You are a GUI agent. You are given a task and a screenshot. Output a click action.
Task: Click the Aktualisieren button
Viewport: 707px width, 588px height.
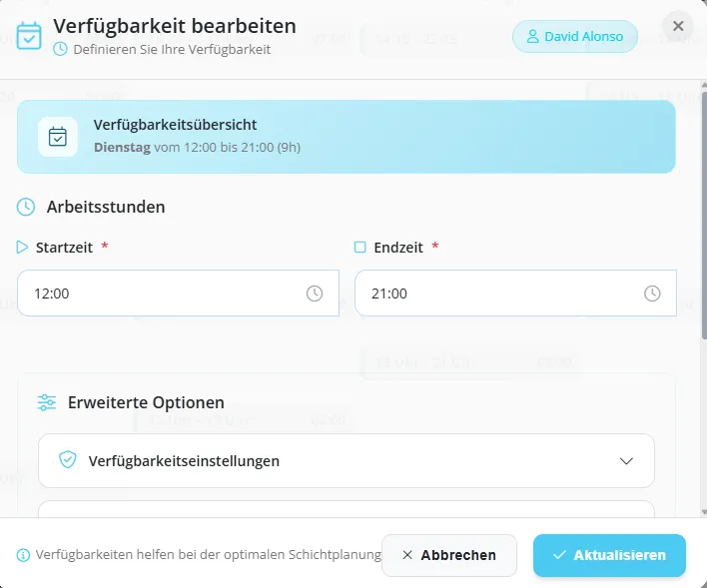click(609, 555)
